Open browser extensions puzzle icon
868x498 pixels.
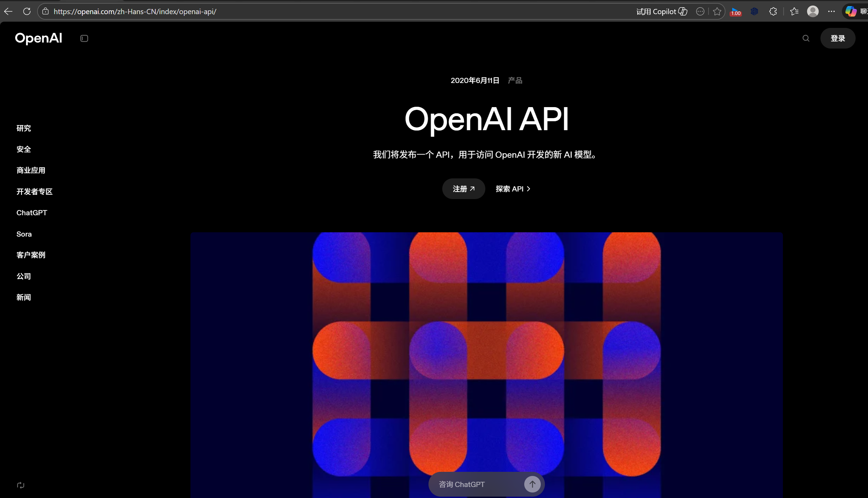(773, 11)
